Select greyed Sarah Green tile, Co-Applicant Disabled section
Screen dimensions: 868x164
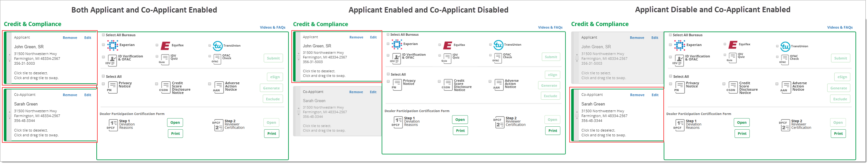pos(337,111)
